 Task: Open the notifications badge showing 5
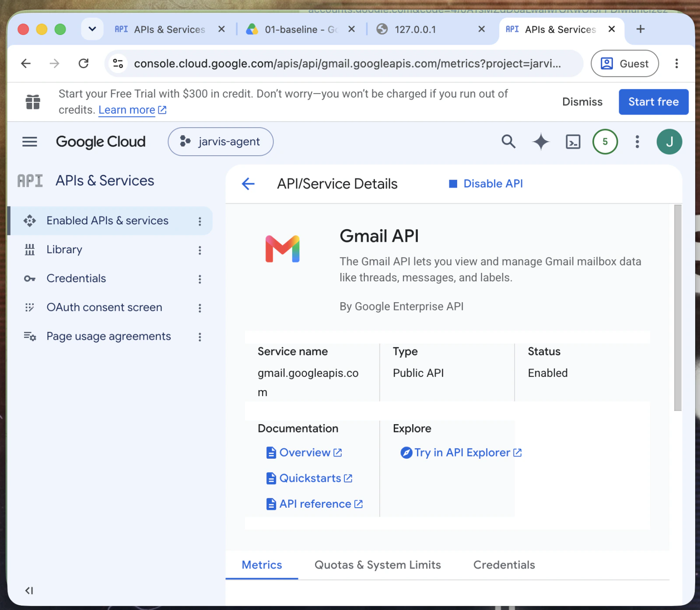[x=605, y=142]
